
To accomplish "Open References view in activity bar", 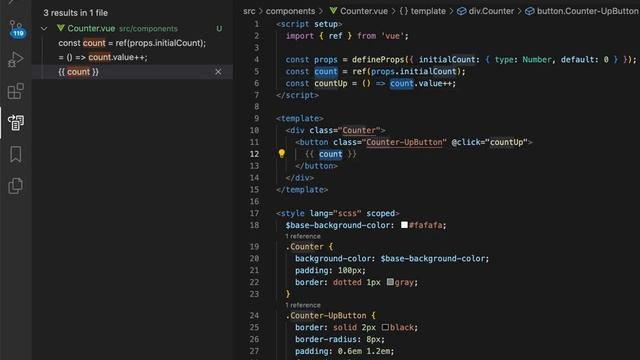I will pyautogui.click(x=16, y=122).
